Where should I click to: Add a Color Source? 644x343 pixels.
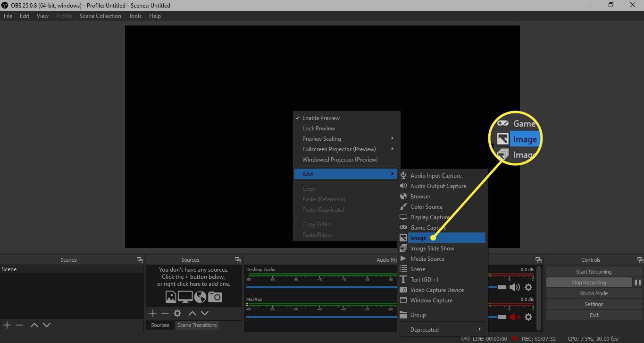(442, 207)
